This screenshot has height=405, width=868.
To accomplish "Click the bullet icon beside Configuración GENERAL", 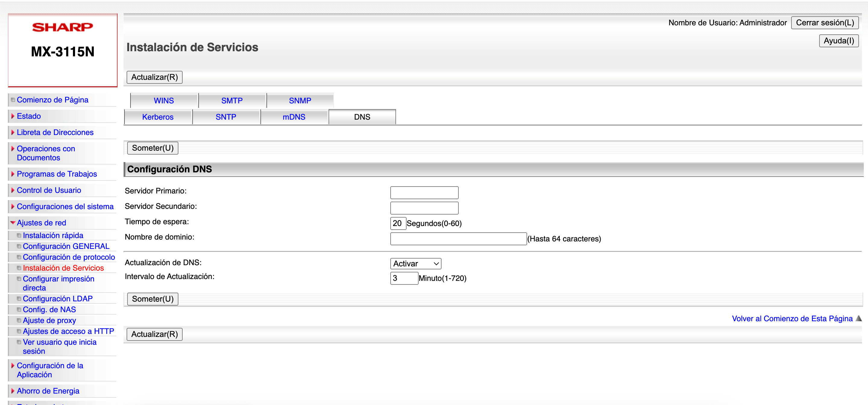I will point(19,246).
